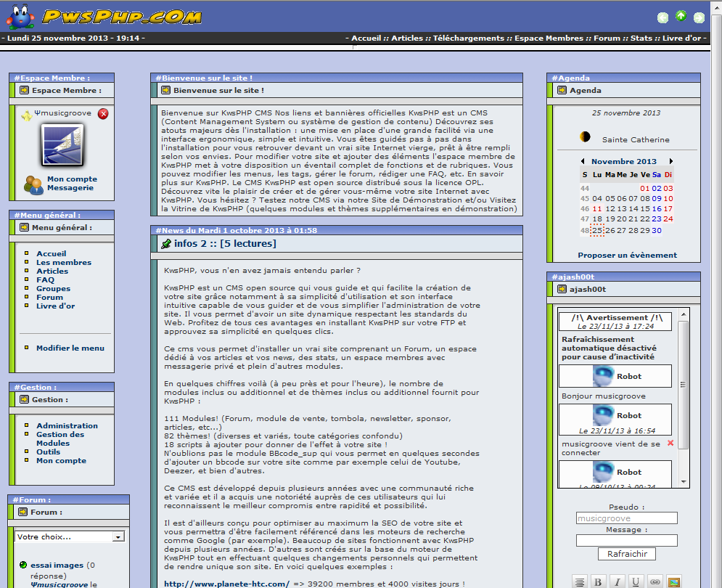This screenshot has height=588, width=722.
Task: Click the arrow icon beside ajash00t title
Action: (562, 289)
